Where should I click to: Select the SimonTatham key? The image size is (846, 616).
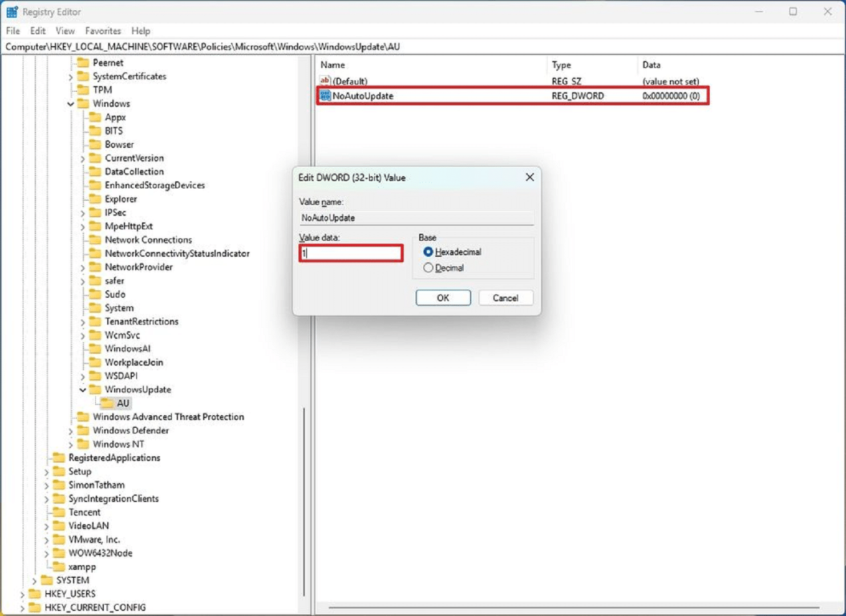coord(96,485)
